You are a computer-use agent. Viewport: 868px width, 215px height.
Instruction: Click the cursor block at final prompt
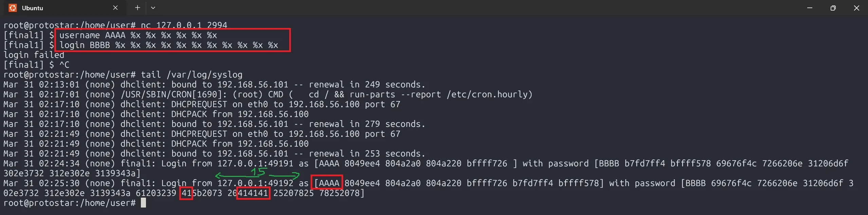143,203
